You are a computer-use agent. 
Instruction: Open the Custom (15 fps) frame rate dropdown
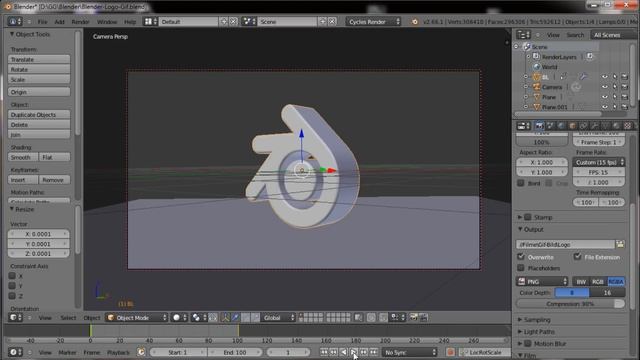[599, 162]
